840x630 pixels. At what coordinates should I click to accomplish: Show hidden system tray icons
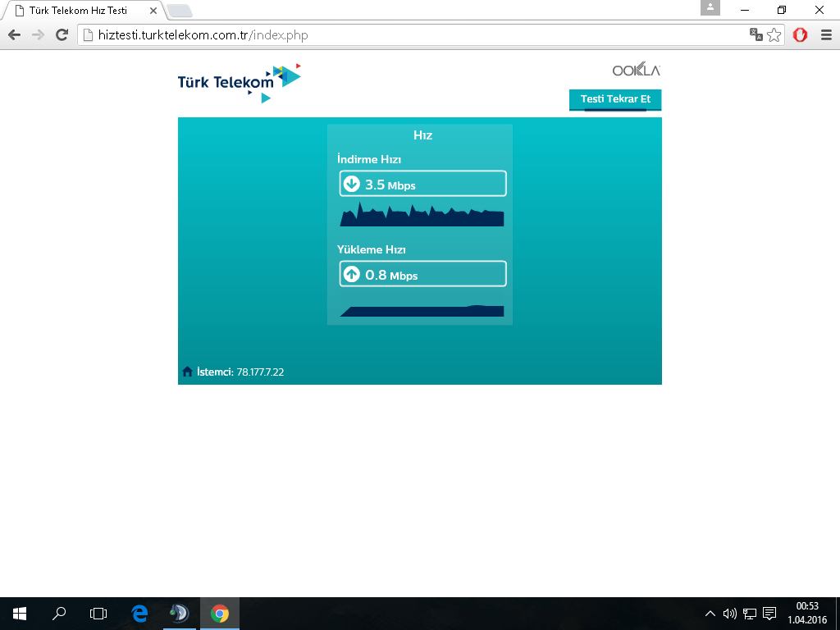710,614
